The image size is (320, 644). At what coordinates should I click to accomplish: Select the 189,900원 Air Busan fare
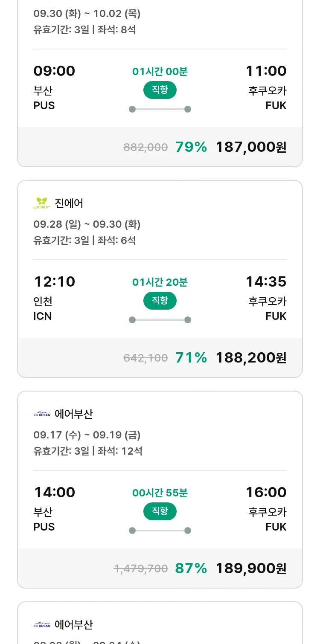251,569
